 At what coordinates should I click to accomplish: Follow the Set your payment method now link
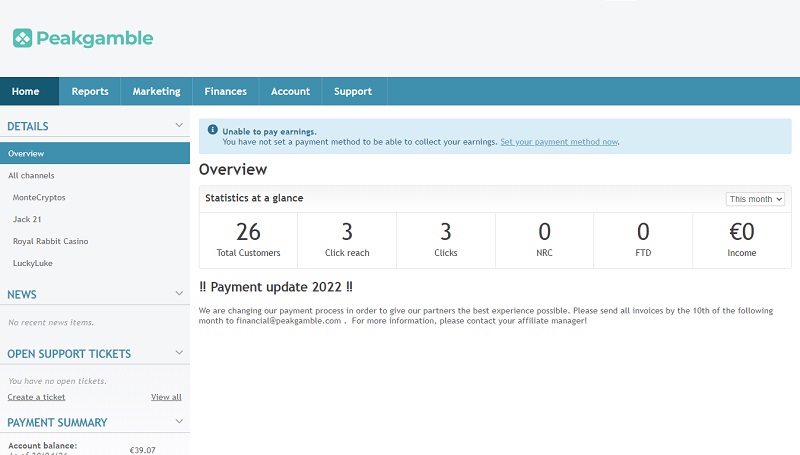pos(559,142)
